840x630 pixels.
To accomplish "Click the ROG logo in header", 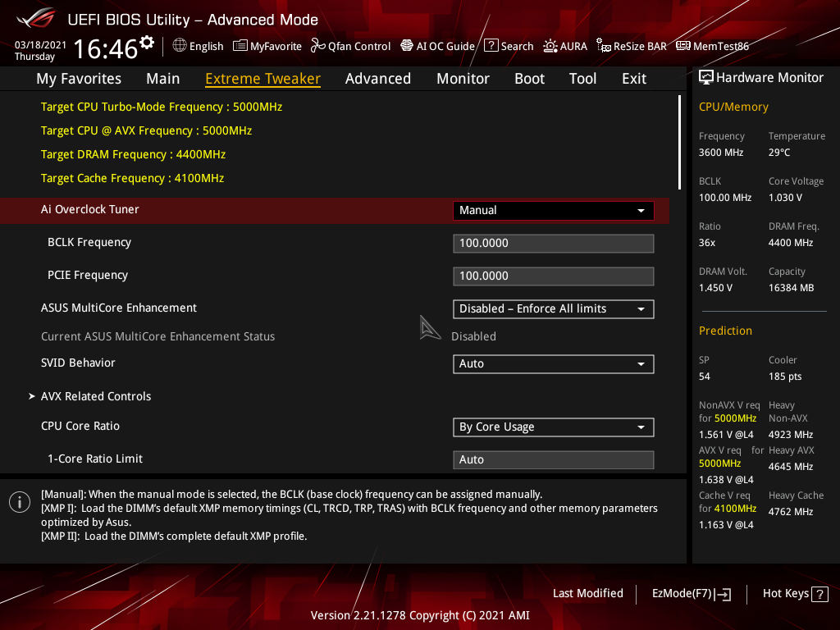I will tap(36, 20).
